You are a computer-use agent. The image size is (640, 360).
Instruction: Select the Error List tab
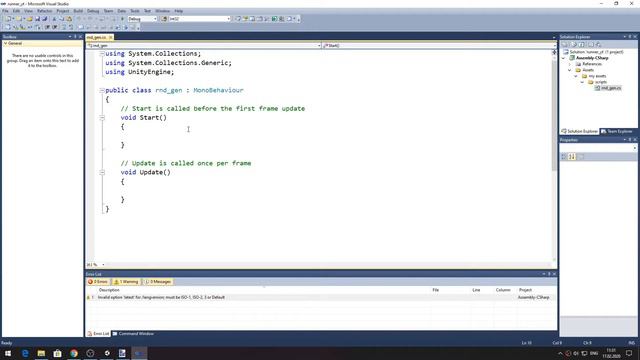(x=98, y=333)
